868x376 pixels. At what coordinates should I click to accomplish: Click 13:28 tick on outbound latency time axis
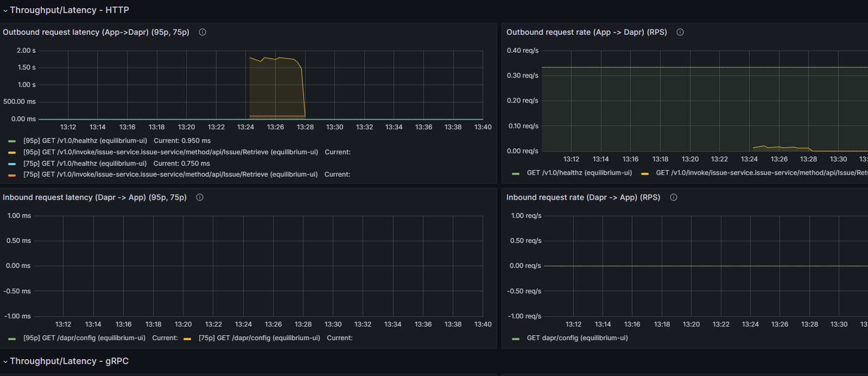pos(305,127)
